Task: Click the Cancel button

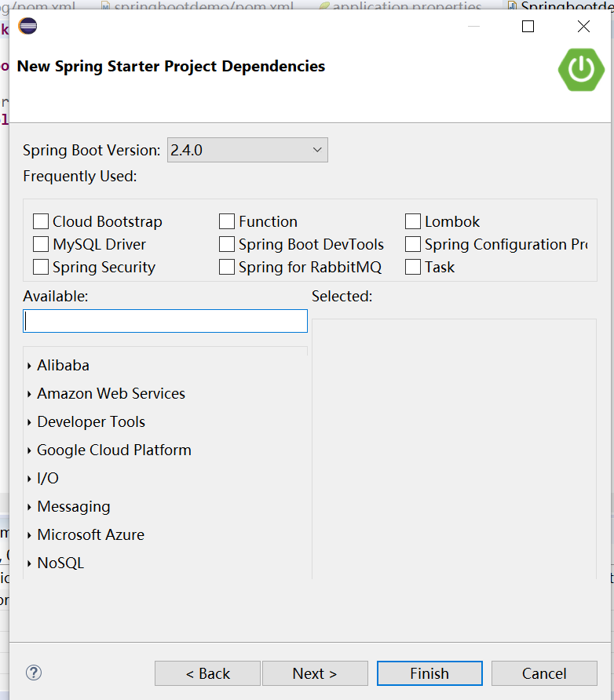Action: coord(544,673)
